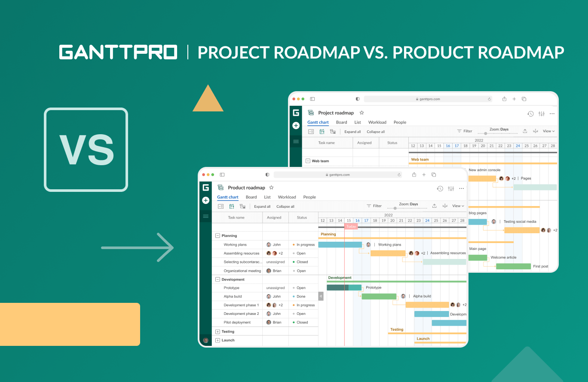Open settings sliders icon in Project roadmap window
This screenshot has height=382, width=588.
coord(542,114)
